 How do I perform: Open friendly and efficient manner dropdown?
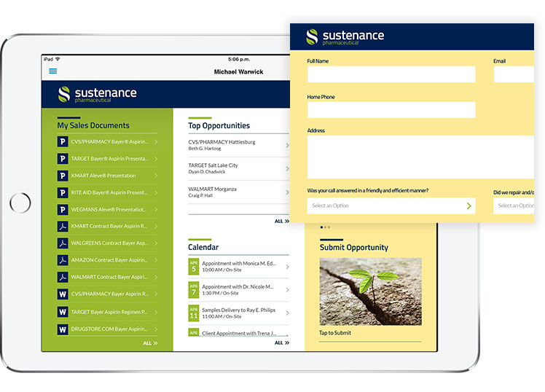(x=391, y=205)
